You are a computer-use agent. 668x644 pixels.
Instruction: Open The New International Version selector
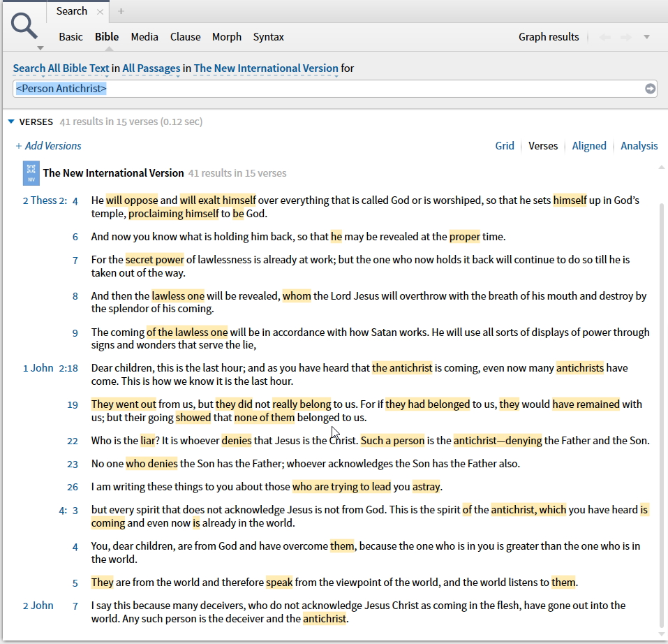[x=266, y=68]
